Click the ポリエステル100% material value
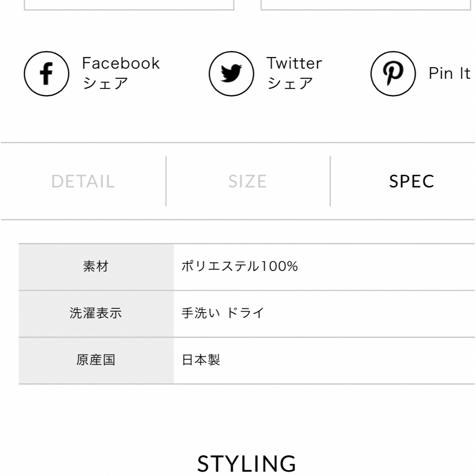Viewport: 476px width, 476px height. coord(239,267)
